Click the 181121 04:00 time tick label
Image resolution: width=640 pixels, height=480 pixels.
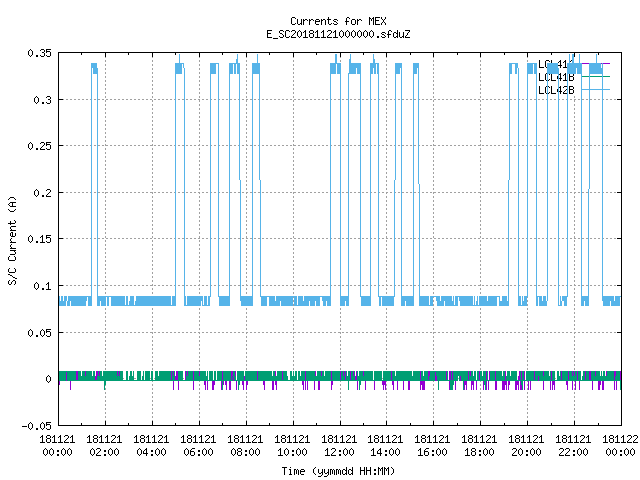(151, 446)
